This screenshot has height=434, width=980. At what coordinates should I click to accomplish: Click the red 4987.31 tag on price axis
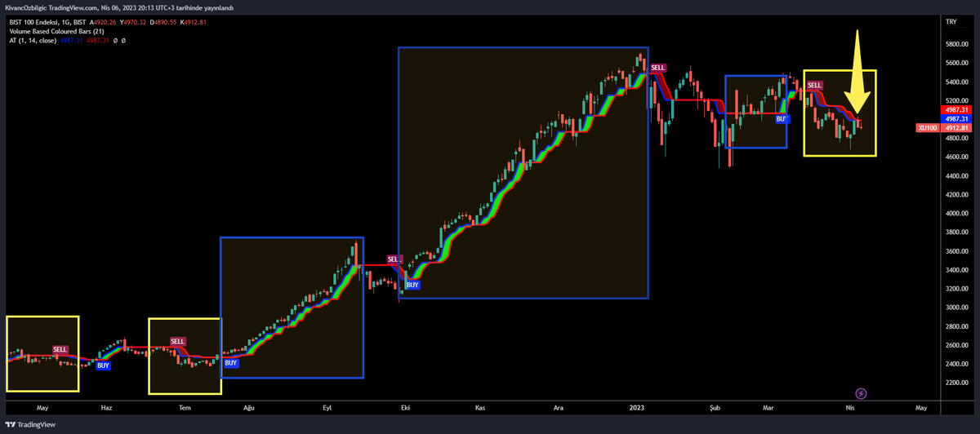point(956,109)
